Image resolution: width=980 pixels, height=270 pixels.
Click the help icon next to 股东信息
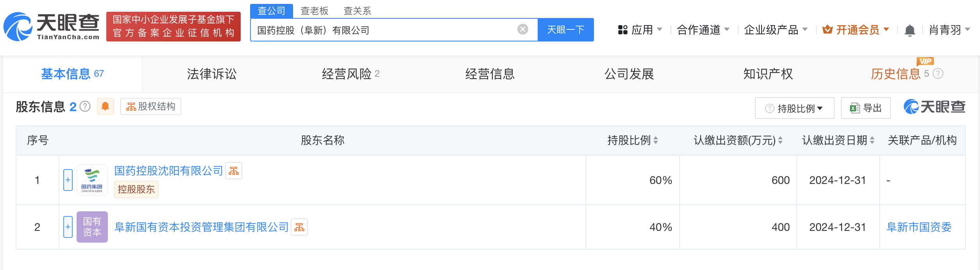85,106
